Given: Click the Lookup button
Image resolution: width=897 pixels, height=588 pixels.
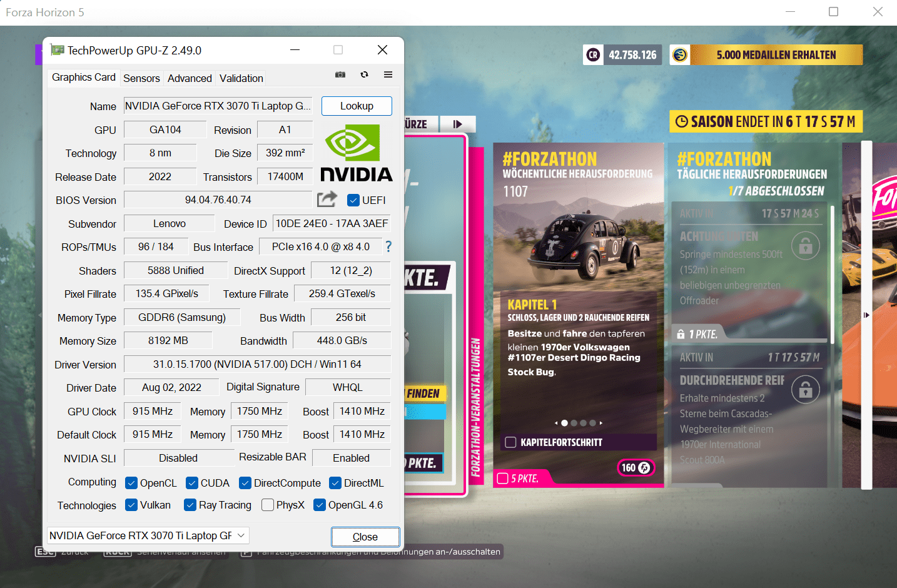Looking at the screenshot, I should pos(357,106).
